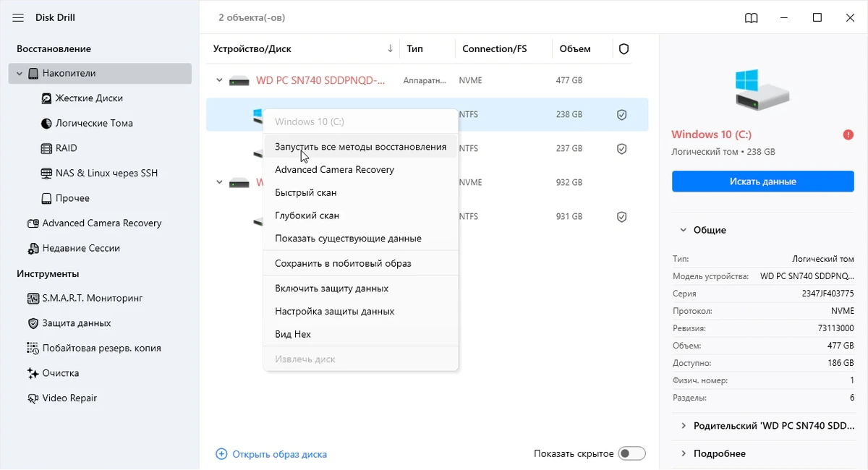868x470 pixels.
Task: Open Защита данных shield icon in sidebar
Action: 33,323
